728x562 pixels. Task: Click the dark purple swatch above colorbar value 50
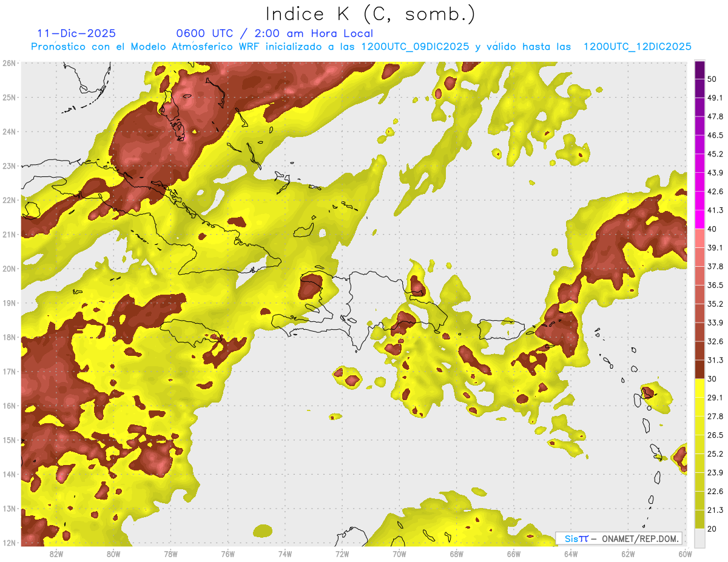click(x=699, y=70)
